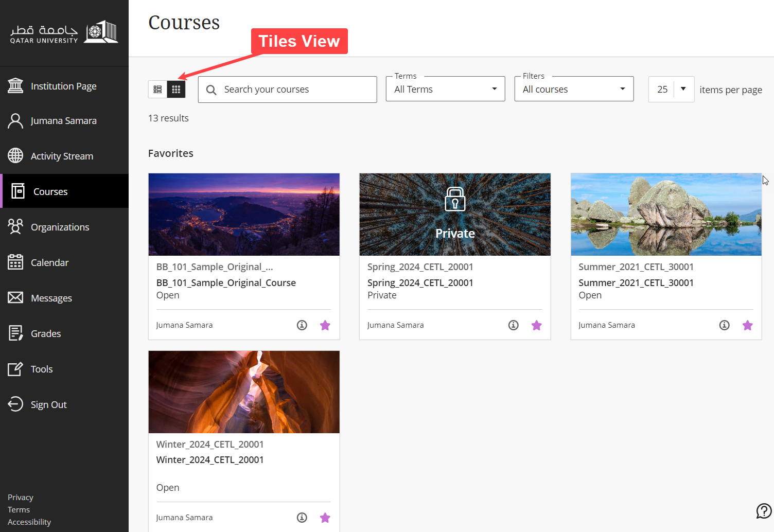Show course info for BB_101_Sample_Original_Course

click(x=302, y=325)
